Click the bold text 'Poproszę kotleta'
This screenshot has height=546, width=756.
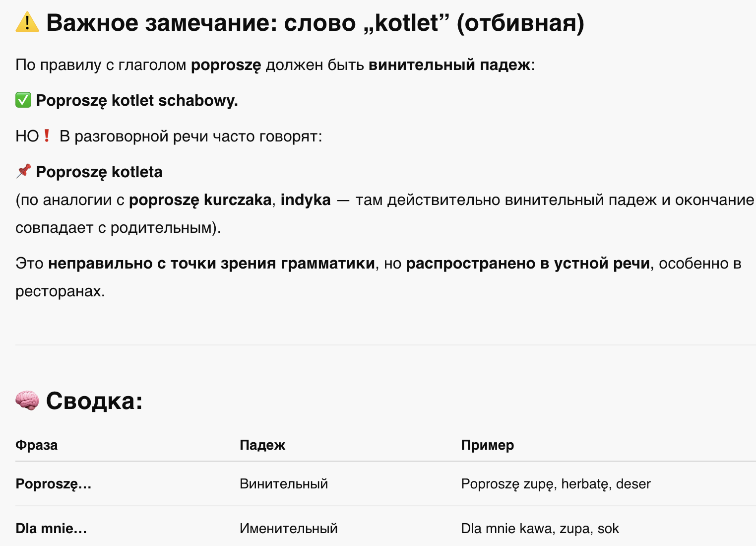click(x=99, y=172)
